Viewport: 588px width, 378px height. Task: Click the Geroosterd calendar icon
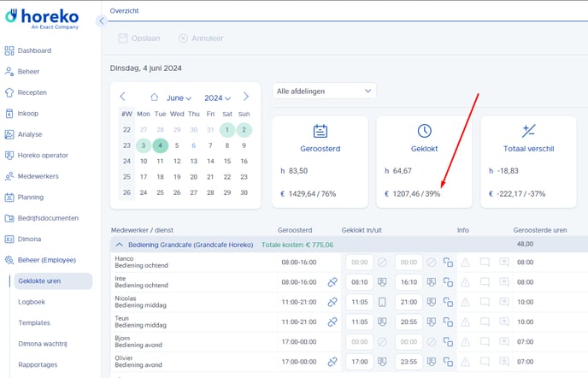click(320, 131)
